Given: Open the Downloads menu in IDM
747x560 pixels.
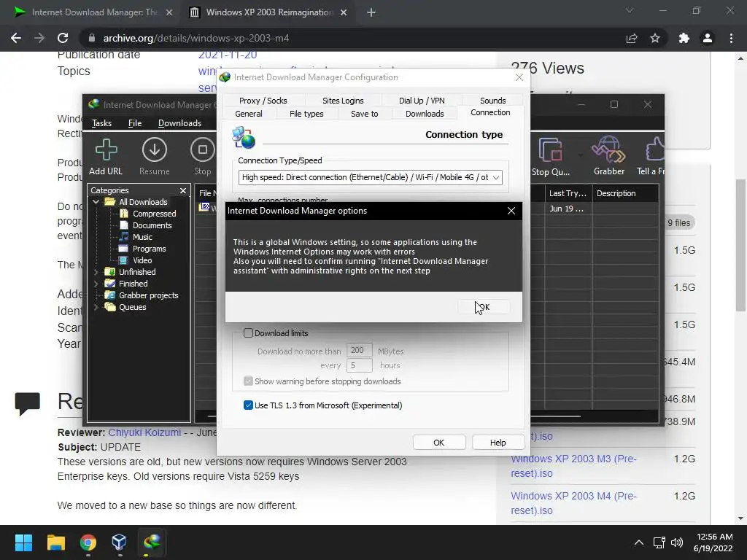Looking at the screenshot, I should pos(179,122).
